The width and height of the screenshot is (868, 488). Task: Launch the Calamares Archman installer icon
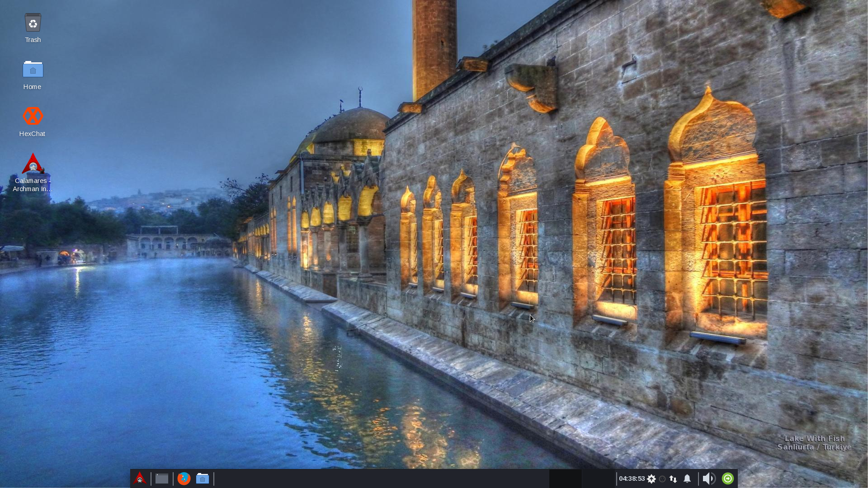click(33, 164)
